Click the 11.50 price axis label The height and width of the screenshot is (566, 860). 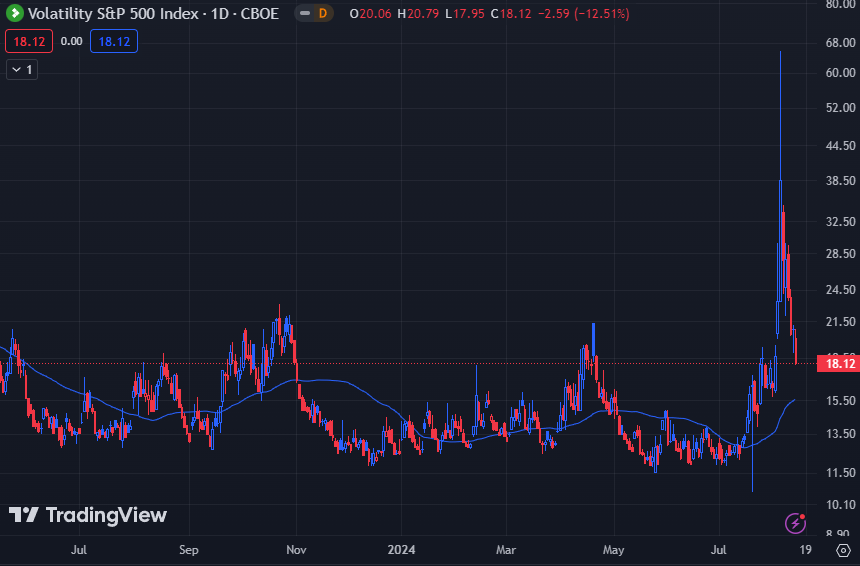[x=841, y=472]
